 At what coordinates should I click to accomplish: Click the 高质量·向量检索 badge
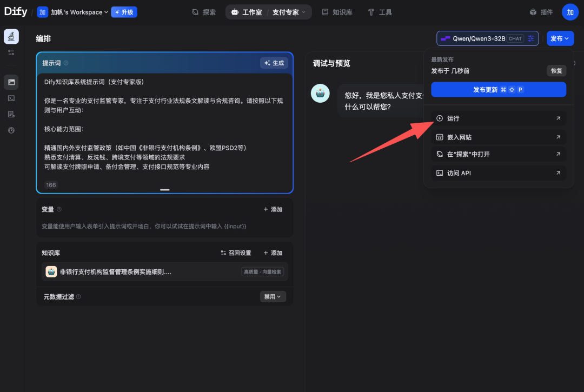tap(263, 272)
